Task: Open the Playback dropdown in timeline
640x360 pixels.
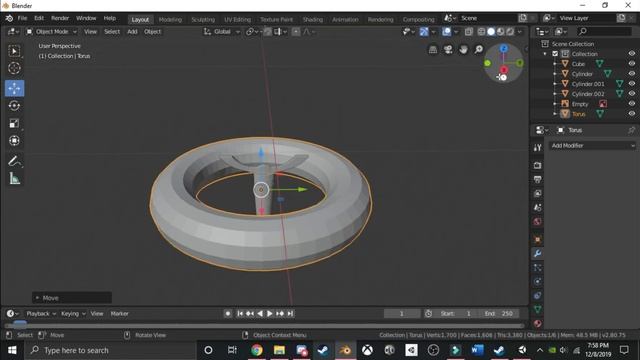Action: 41,313
